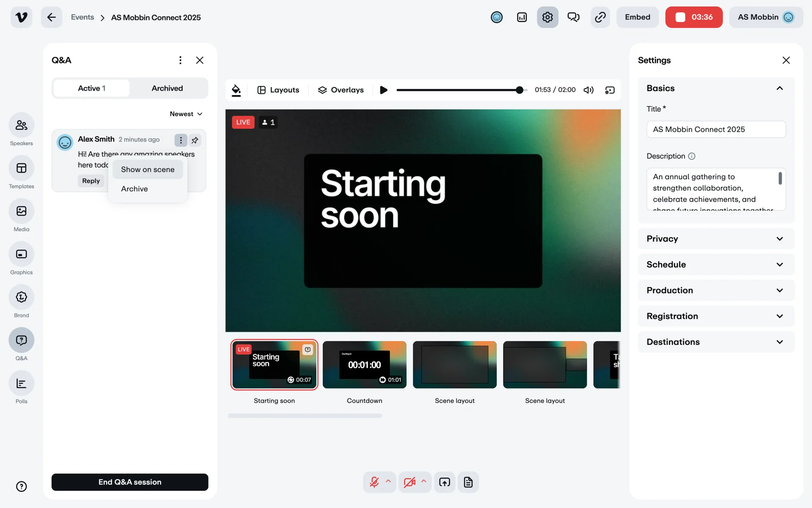Select Show on scene menu option
This screenshot has width=812, height=508.
pos(148,169)
